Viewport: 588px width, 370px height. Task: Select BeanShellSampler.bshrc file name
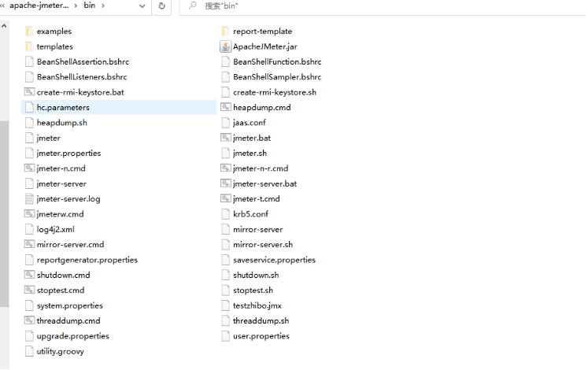click(x=277, y=77)
